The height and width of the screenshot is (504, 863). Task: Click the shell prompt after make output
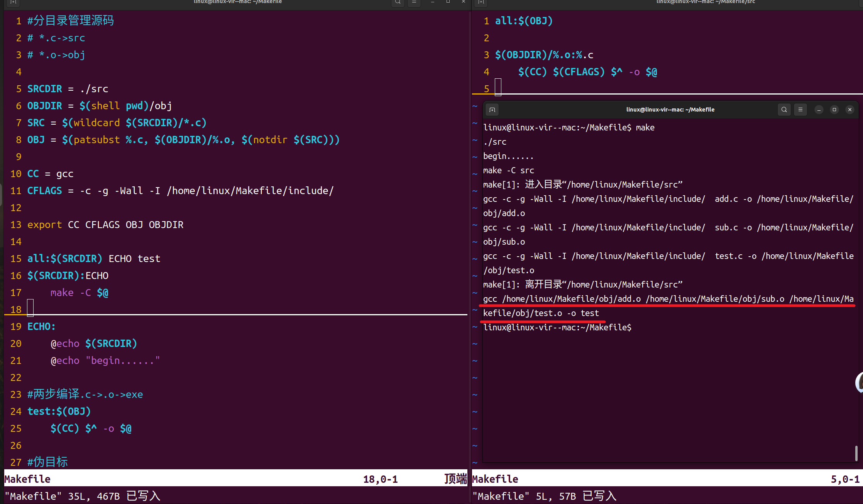point(557,328)
